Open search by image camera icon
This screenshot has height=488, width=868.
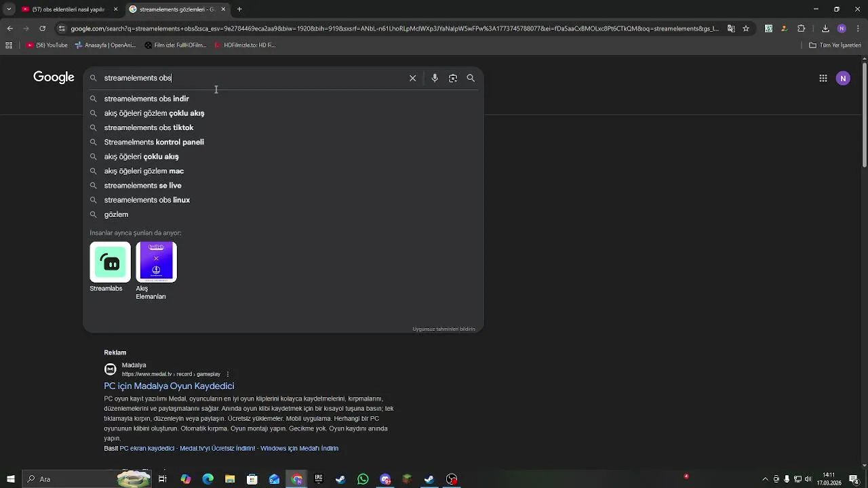click(453, 78)
